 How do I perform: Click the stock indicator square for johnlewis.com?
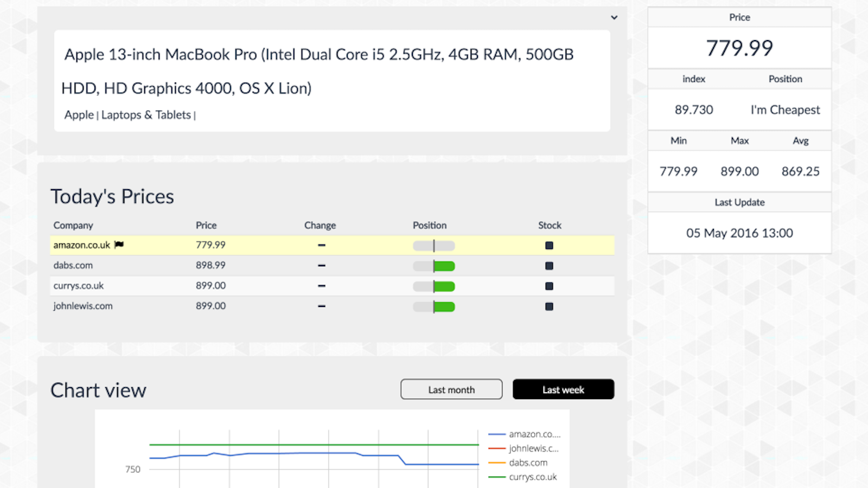click(x=549, y=306)
